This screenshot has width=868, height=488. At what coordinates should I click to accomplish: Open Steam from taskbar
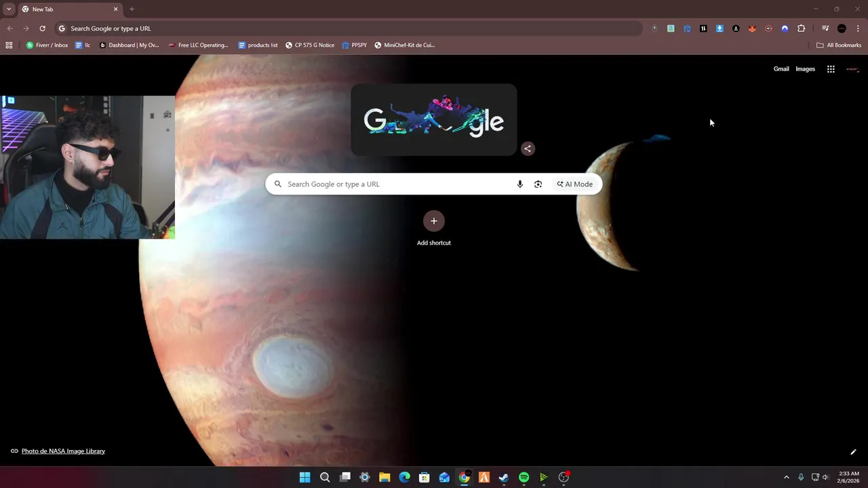coord(504,477)
